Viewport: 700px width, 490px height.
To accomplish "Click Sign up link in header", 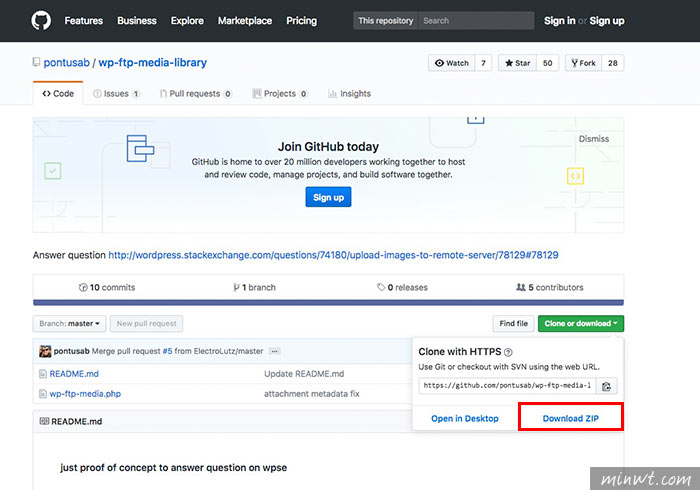I will [x=607, y=21].
